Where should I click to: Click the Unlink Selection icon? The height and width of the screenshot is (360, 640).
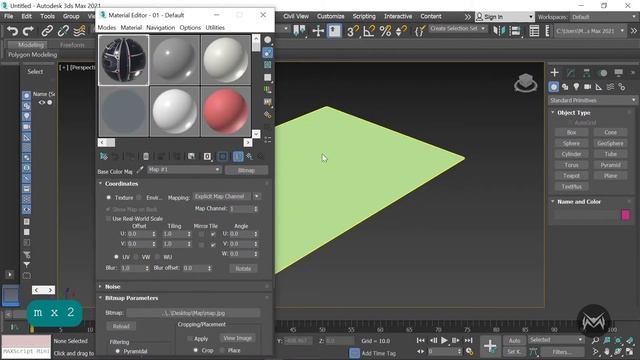[x=63, y=31]
